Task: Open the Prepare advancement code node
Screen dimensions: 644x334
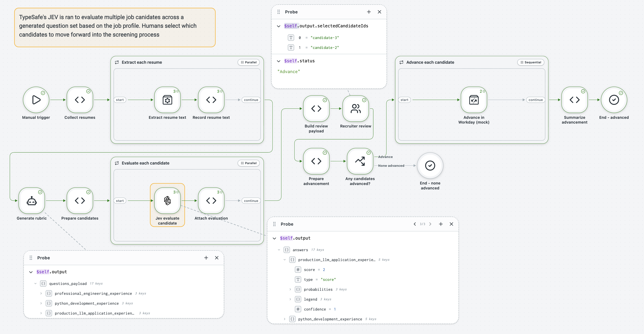Action: (316, 161)
